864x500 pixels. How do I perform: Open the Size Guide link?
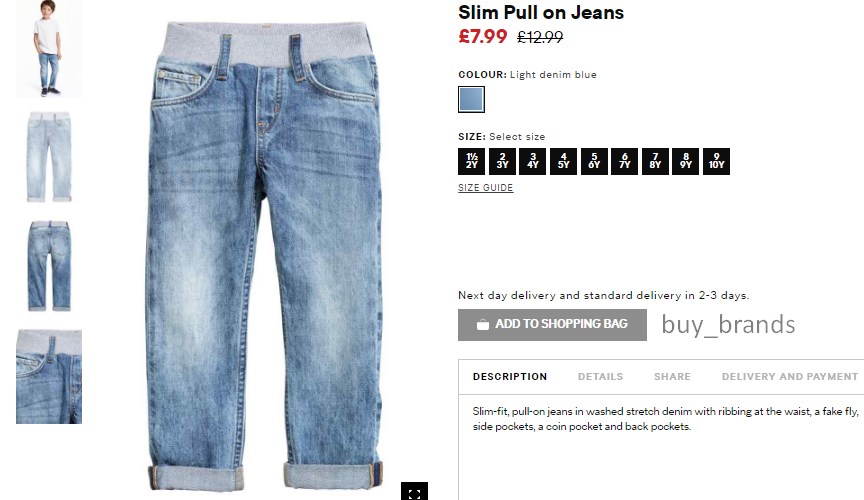pyautogui.click(x=485, y=187)
